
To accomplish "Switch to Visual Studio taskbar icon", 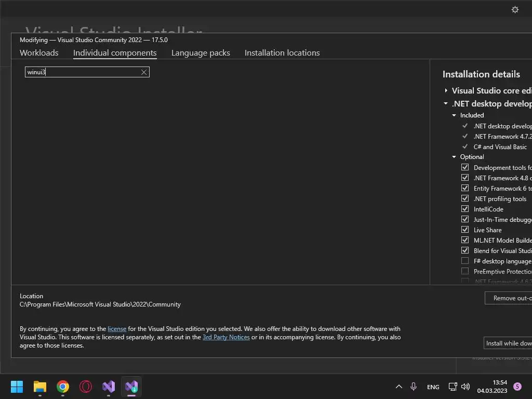I will 109,387.
